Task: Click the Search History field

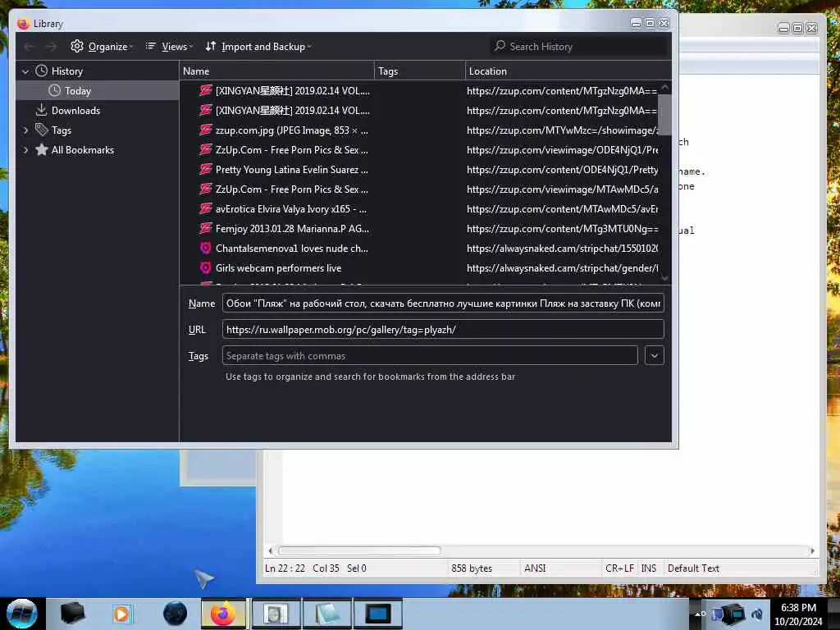Action: [578, 47]
